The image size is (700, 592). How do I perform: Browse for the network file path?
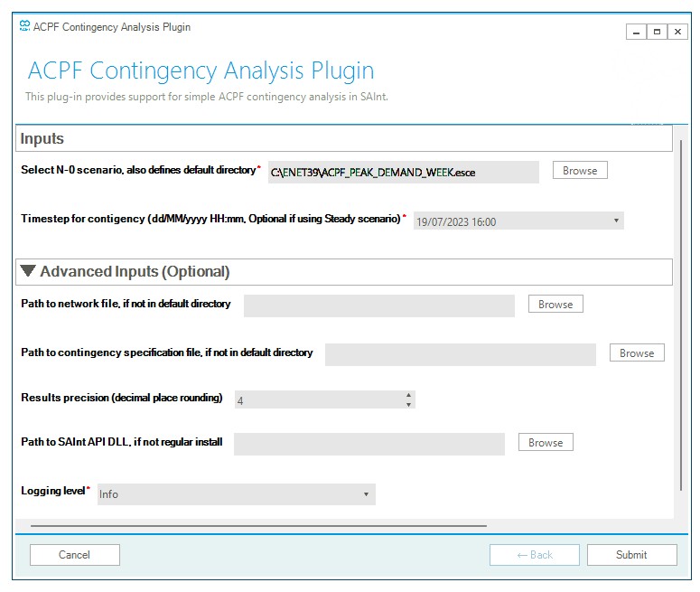[555, 304]
